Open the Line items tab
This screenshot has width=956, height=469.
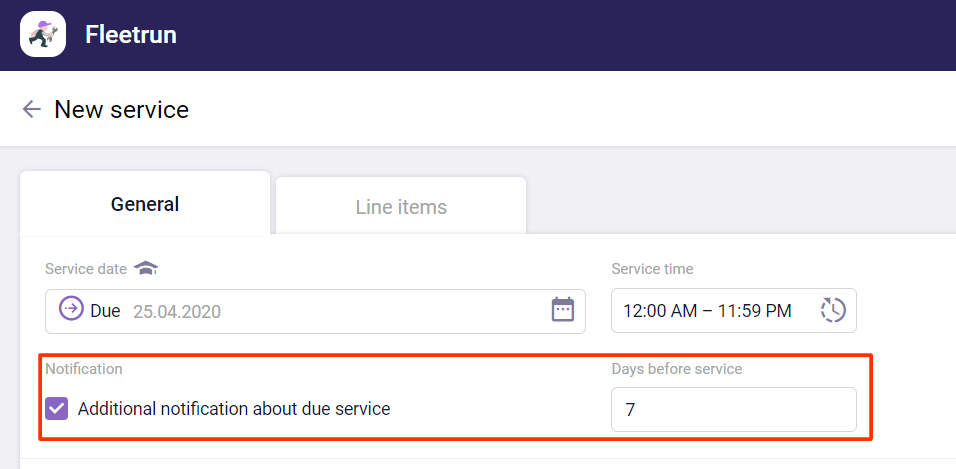coord(401,207)
